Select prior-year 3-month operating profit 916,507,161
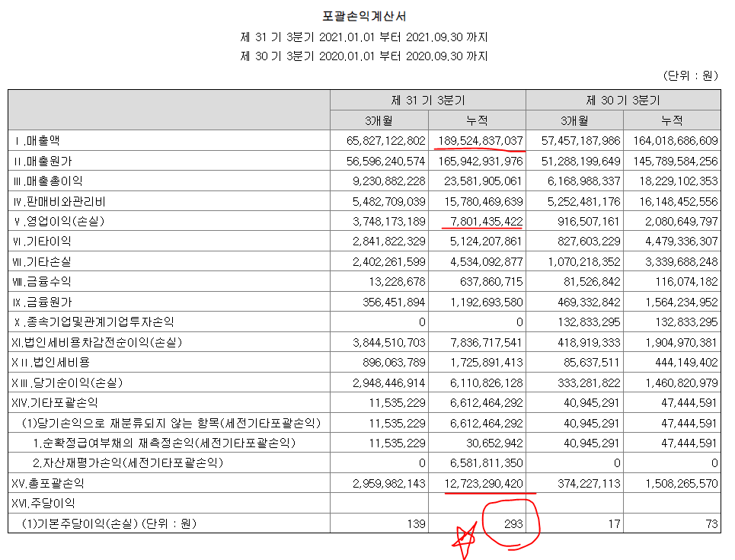Screen dimensions: 735x560 click(x=590, y=222)
